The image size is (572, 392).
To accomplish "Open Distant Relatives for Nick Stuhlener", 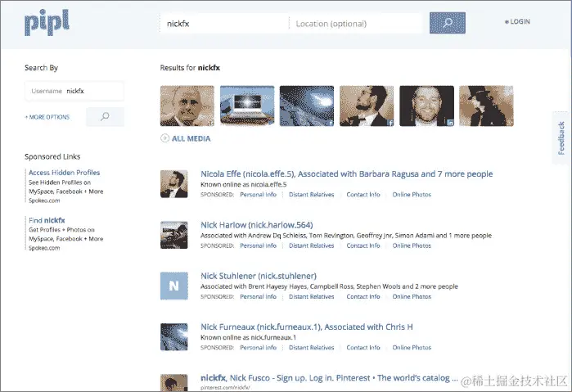I will coord(312,297).
